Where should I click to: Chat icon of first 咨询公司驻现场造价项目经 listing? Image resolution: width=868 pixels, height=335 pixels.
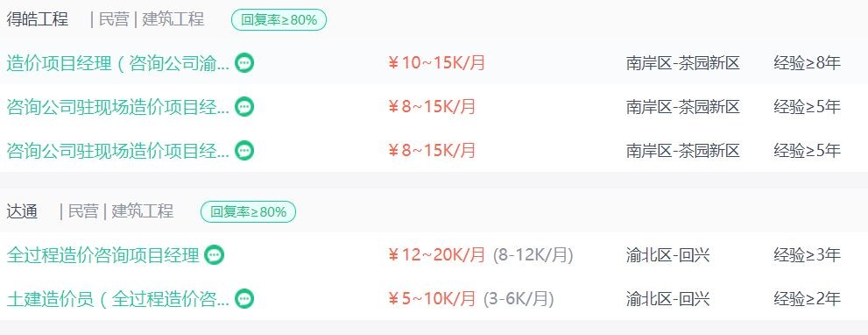[x=244, y=106]
